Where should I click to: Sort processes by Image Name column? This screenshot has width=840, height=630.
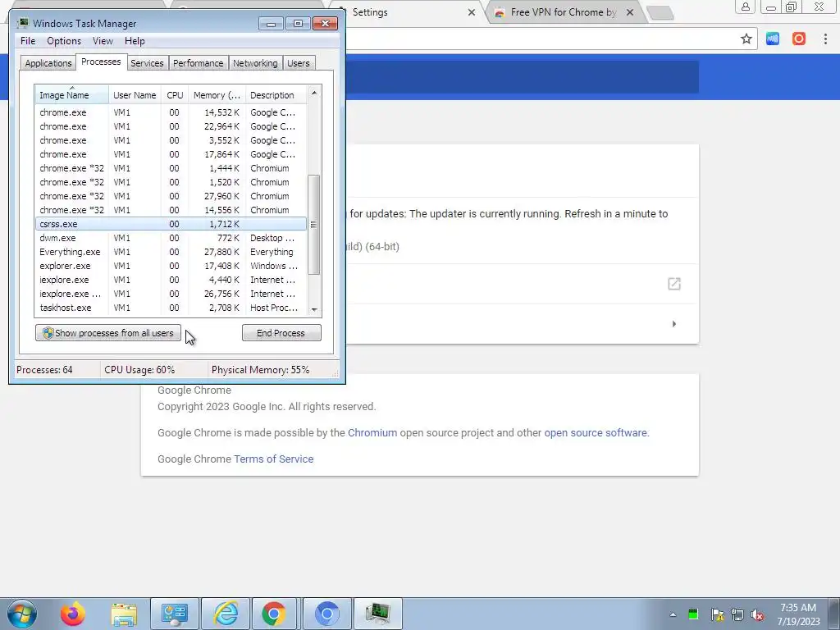coord(72,95)
